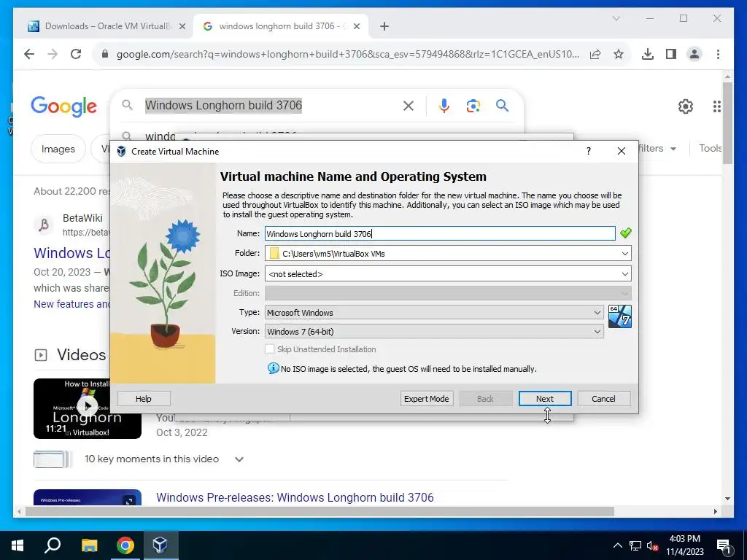747x560 pixels.
Task: Switch to Expert Mode
Action: 426,399
